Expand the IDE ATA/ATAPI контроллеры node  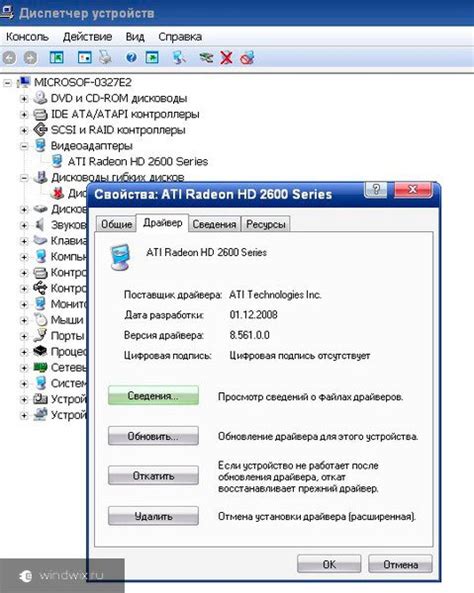click(x=24, y=115)
